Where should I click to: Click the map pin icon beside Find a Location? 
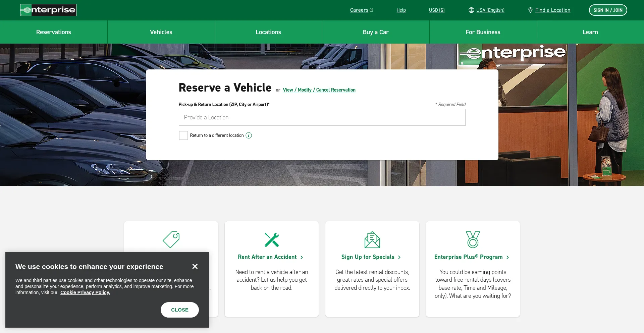[530, 10]
